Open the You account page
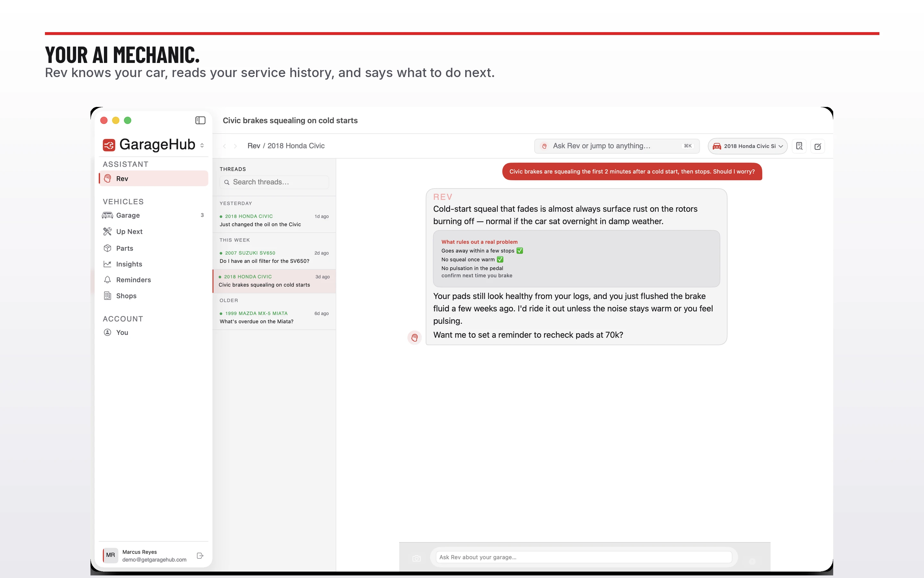The width and height of the screenshot is (924, 578). 153,332
